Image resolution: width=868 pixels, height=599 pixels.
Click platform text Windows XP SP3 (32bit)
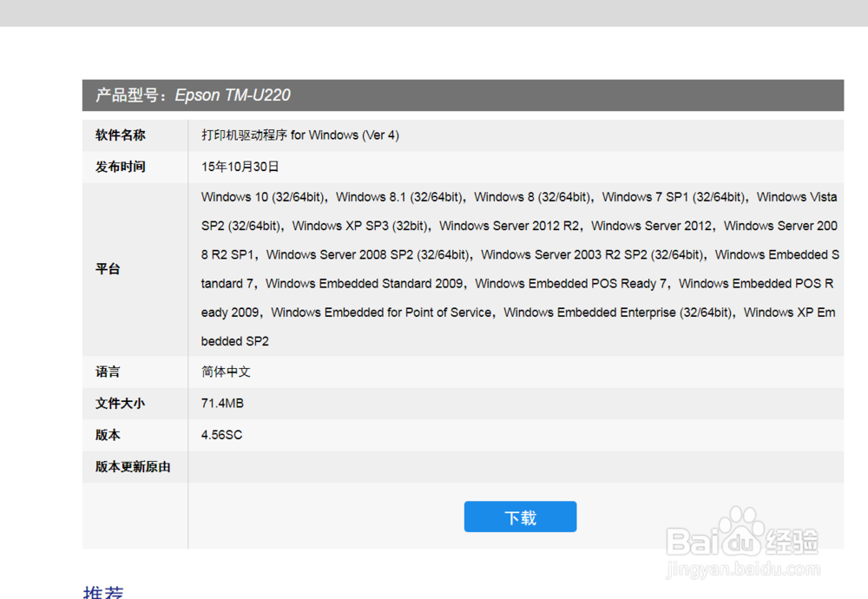click(360, 226)
